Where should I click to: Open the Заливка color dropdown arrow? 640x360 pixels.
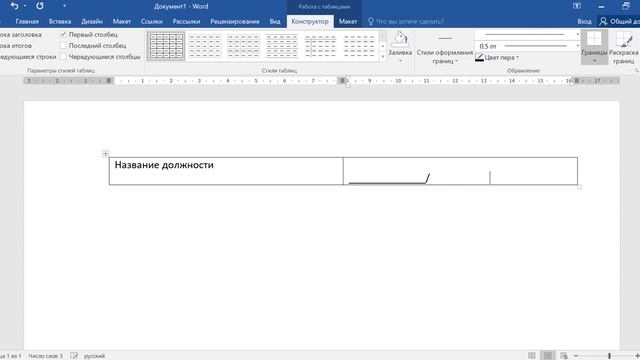pyautogui.click(x=400, y=61)
